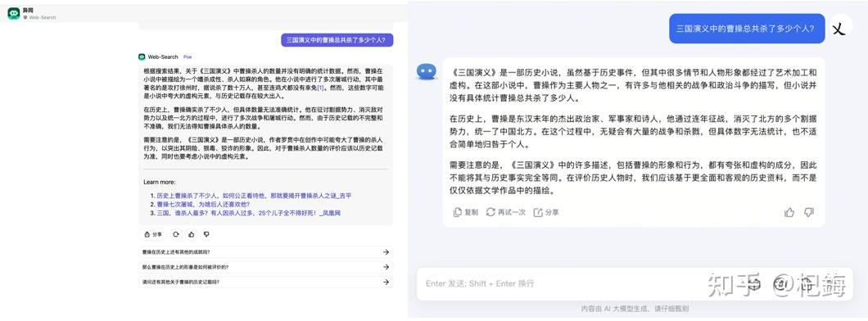Viewport: 868px width, 321px height.
Task: Click the blue question bubble in right chat
Action: click(x=746, y=29)
